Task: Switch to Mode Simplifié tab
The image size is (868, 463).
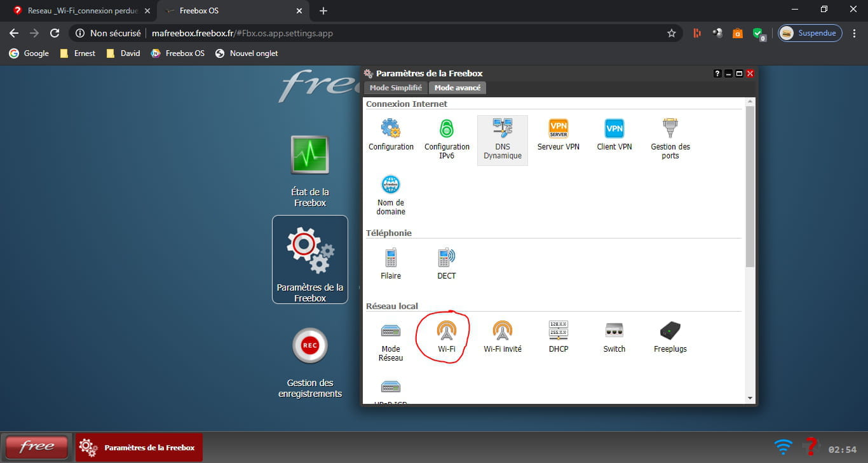Action: [396, 88]
